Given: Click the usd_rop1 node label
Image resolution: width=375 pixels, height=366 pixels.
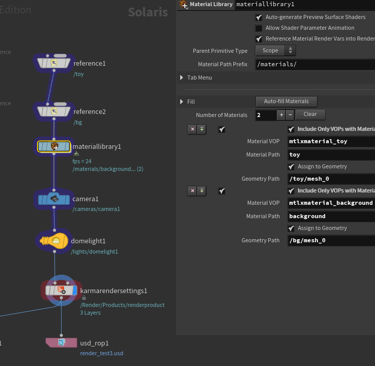Looking at the screenshot, I should point(94,343).
